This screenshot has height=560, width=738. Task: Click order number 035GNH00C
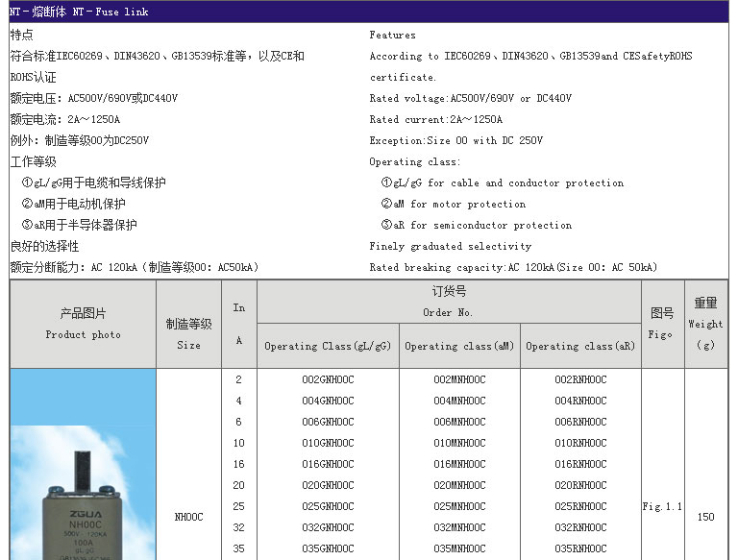328,549
